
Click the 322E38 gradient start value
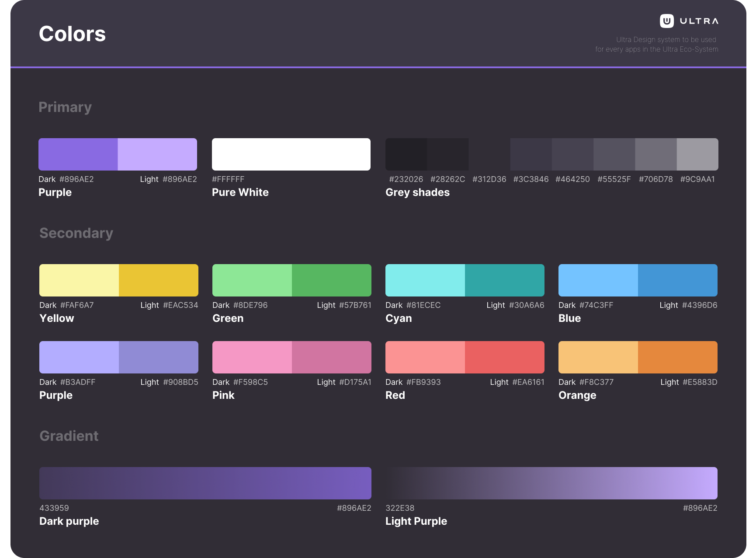click(400, 508)
